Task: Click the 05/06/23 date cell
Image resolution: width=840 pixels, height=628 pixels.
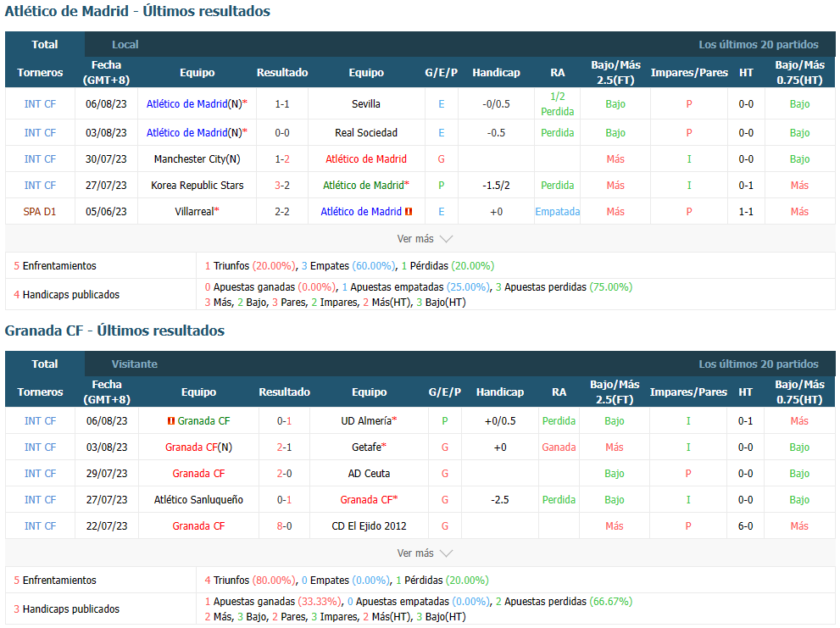Action: [106, 212]
